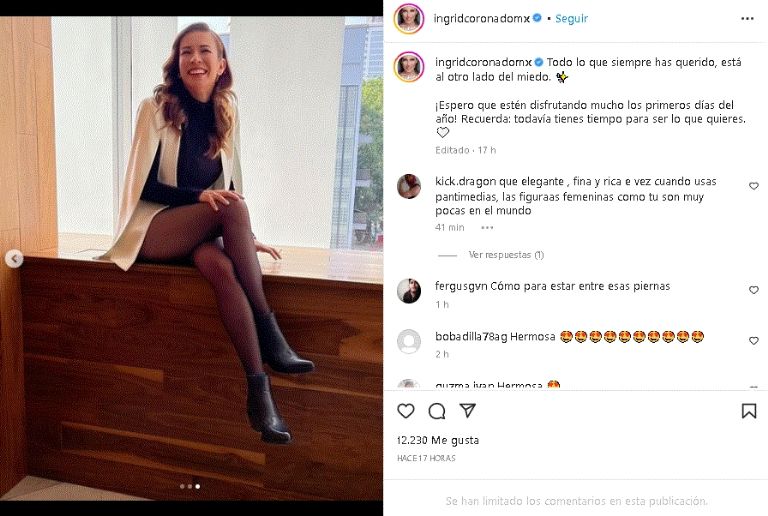The image size is (768, 516).
Task: Open fergusgvn's profile avatar
Action: [409, 291]
